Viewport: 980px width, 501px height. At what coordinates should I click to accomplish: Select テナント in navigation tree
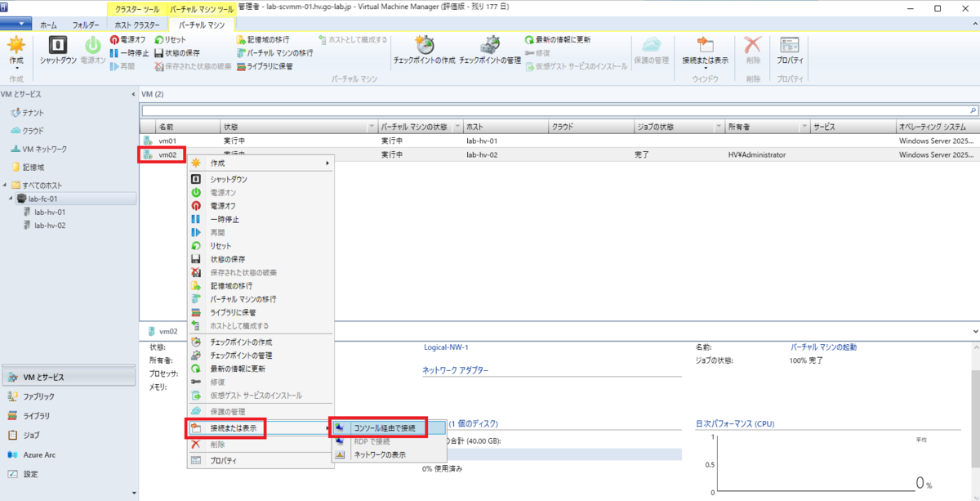click(x=33, y=112)
